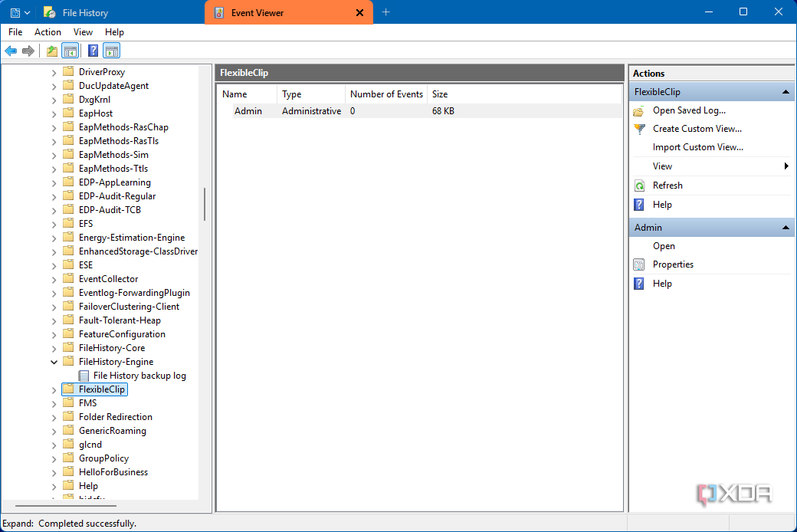
Task: Sort by the Name column header
Action: (x=248, y=94)
